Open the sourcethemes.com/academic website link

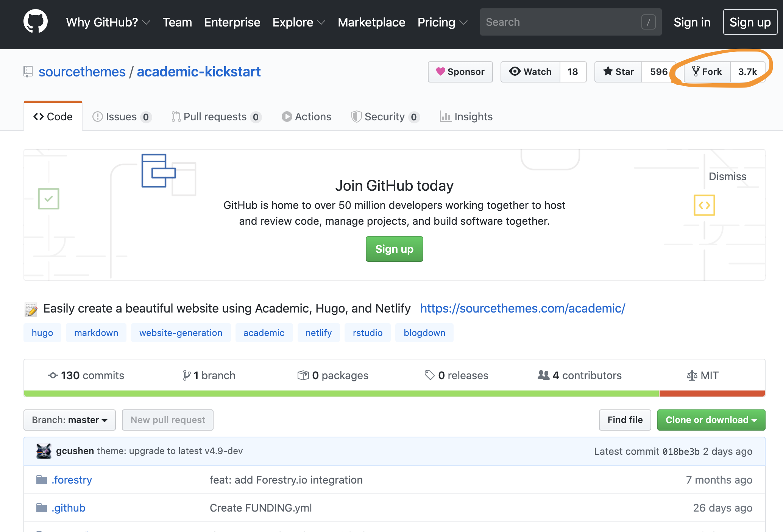[523, 308]
